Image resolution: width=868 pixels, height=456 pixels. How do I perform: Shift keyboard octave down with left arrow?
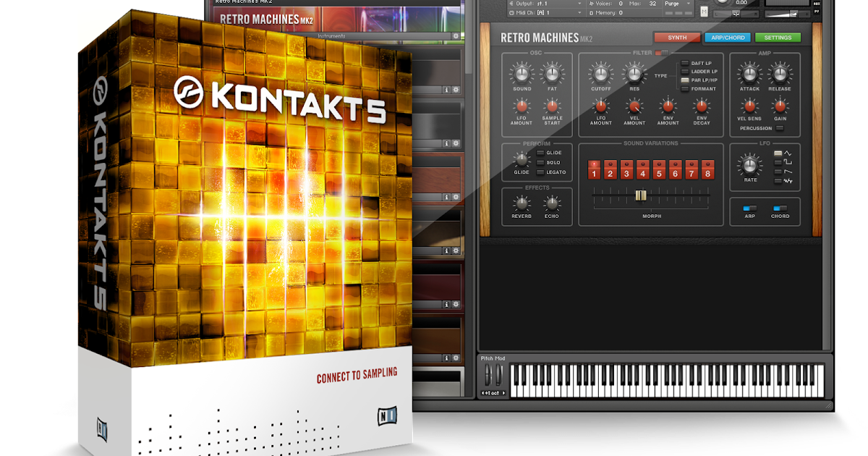pyautogui.click(x=483, y=393)
